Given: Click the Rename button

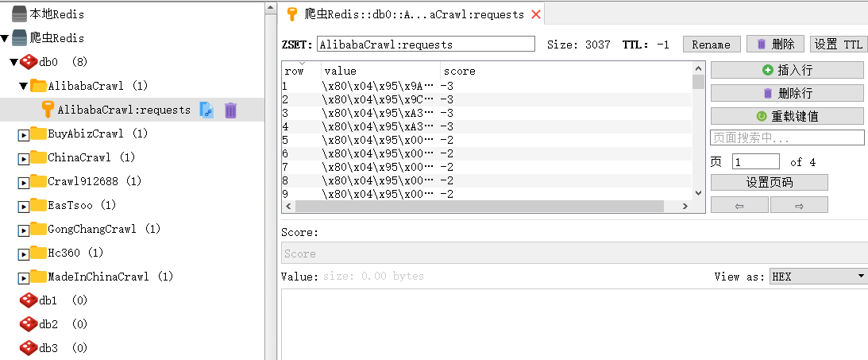Looking at the screenshot, I should coord(711,45).
